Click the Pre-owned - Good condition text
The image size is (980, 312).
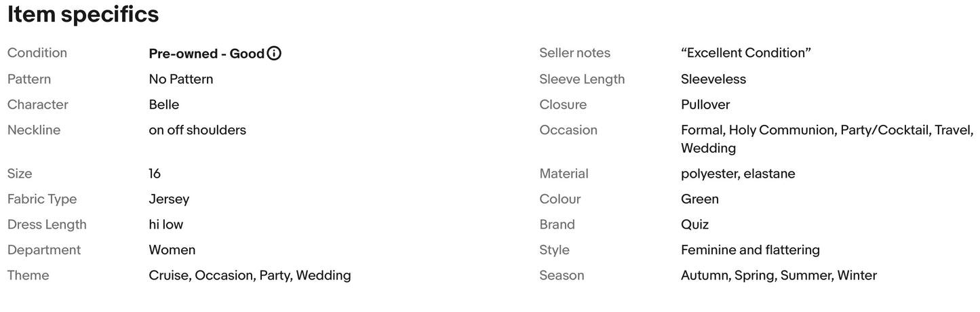(206, 54)
